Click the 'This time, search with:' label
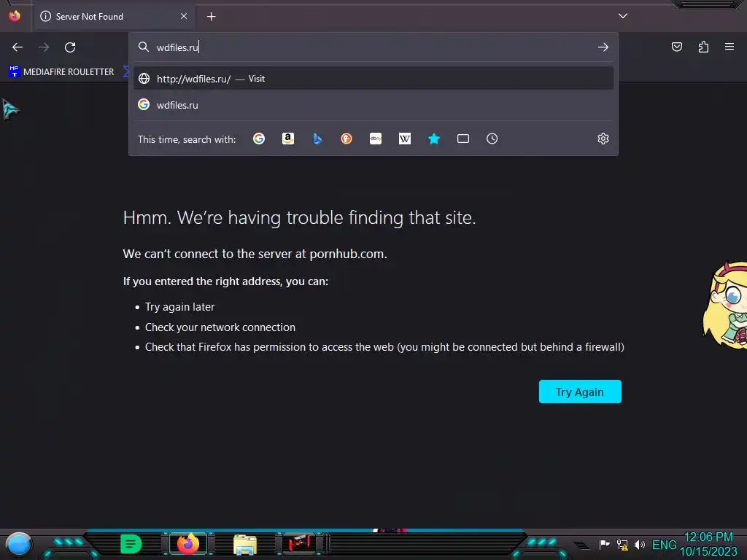Screen dimensions: 747x560 coord(187,139)
